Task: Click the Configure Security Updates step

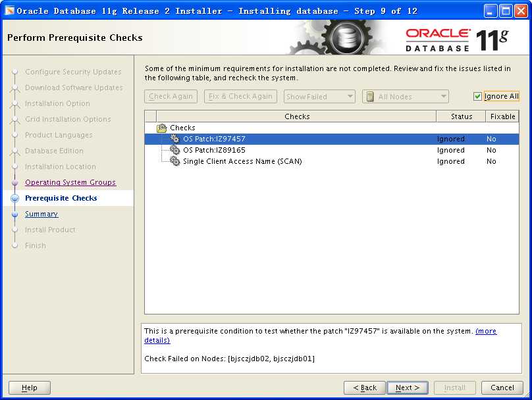Action: click(73, 72)
